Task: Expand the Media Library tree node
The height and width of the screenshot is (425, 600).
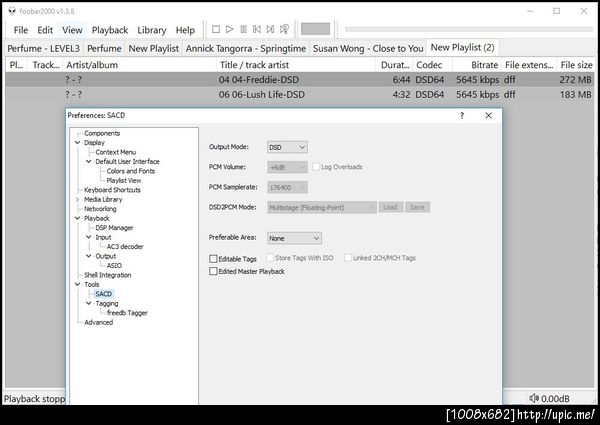Action: 77,199
